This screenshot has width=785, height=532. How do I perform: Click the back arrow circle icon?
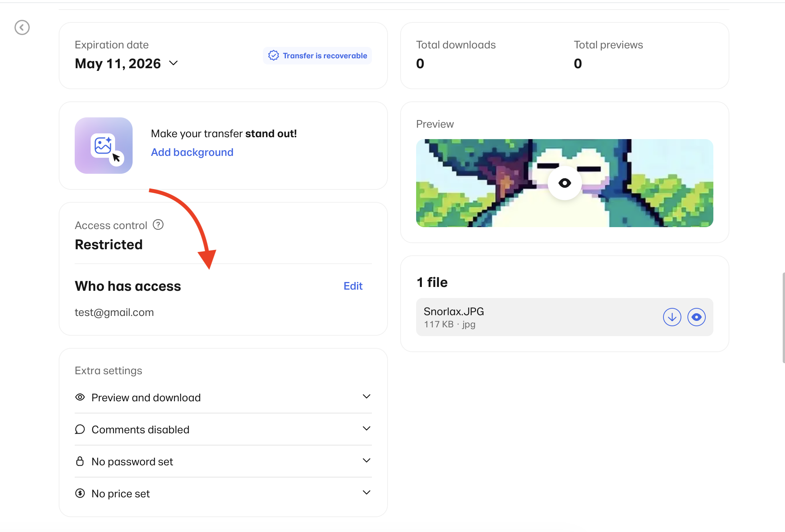coord(22,27)
